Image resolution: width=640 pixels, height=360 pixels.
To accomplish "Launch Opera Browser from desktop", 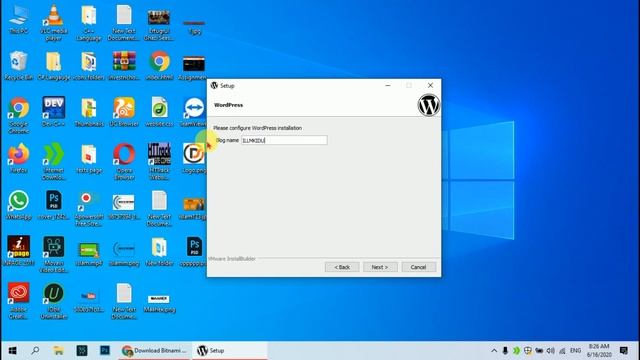I will point(124,161).
